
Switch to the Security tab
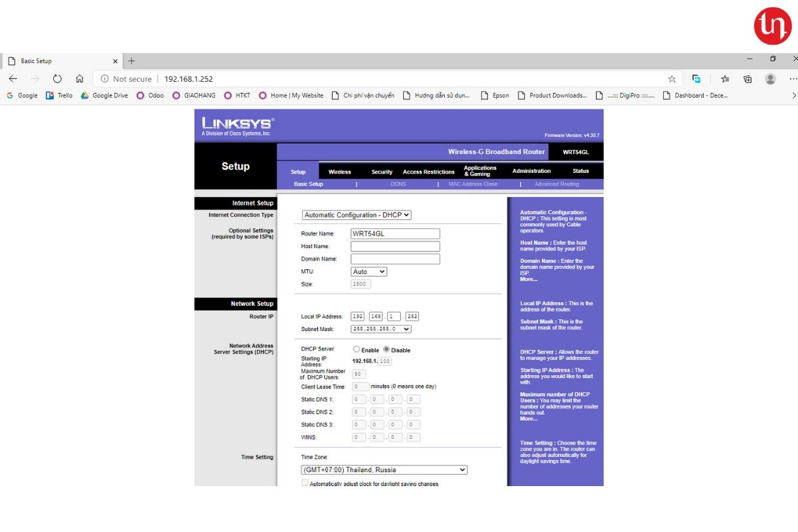pos(382,172)
